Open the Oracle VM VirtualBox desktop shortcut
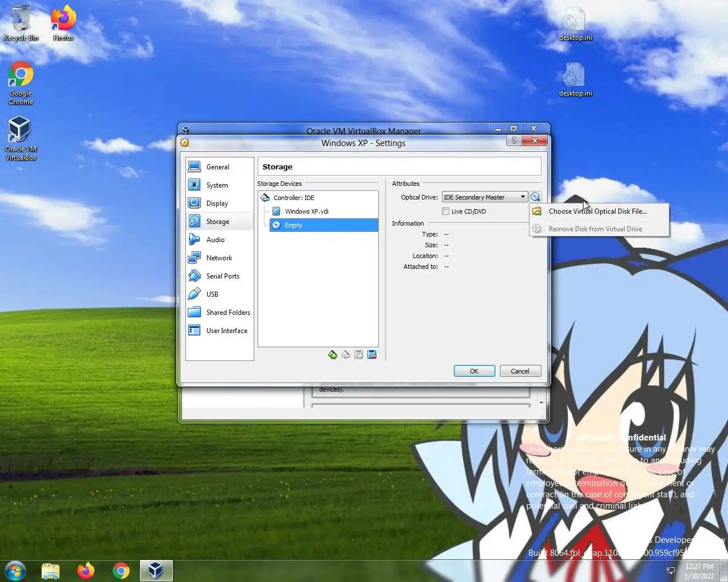This screenshot has height=582, width=728. tap(21, 138)
